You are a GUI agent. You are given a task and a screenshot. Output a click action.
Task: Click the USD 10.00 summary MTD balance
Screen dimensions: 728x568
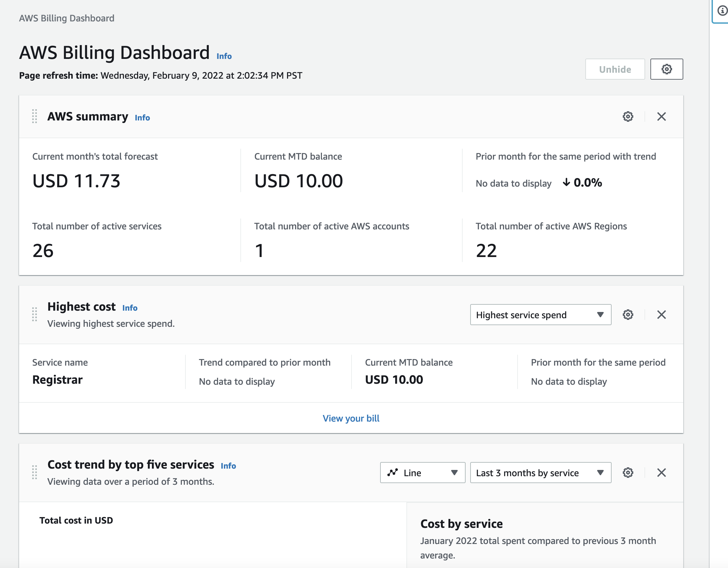tap(298, 181)
